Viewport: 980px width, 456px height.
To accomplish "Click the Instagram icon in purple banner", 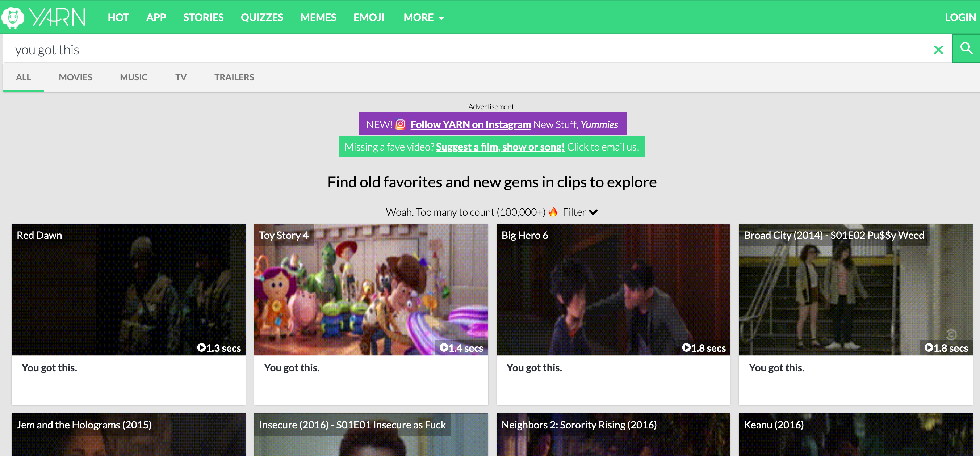I will [400, 124].
